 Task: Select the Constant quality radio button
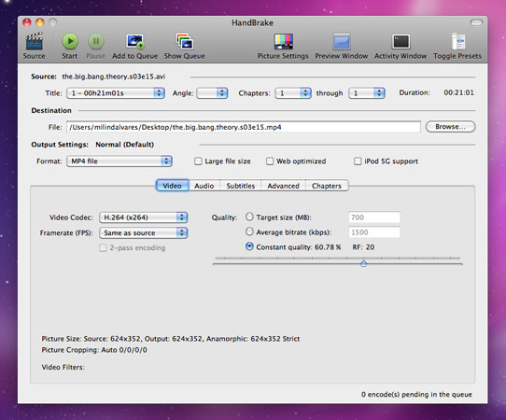click(x=249, y=246)
